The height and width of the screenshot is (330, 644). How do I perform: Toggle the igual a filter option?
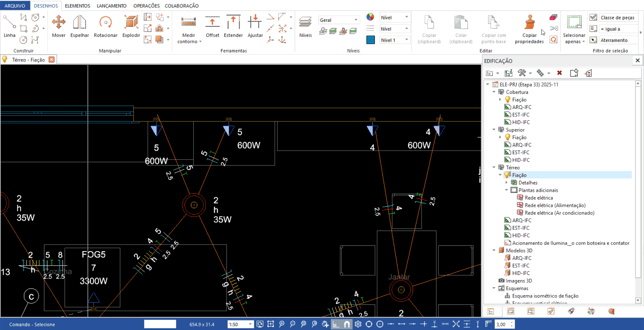click(x=593, y=29)
